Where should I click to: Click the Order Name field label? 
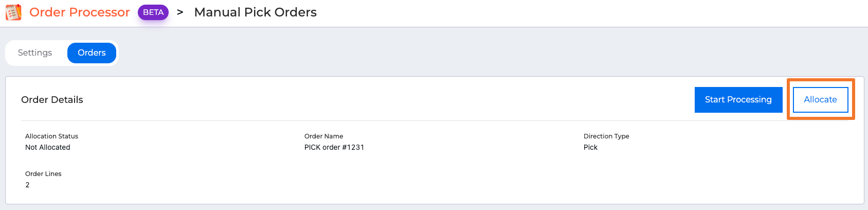(x=323, y=136)
